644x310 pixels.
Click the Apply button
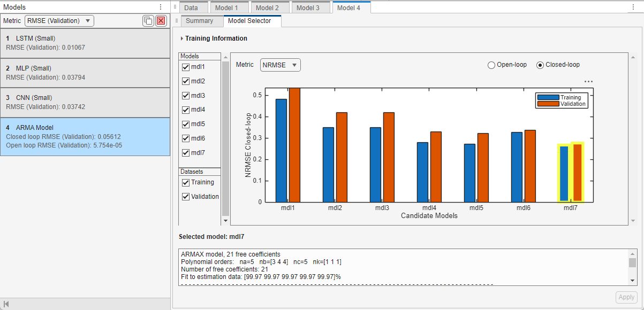626,297
